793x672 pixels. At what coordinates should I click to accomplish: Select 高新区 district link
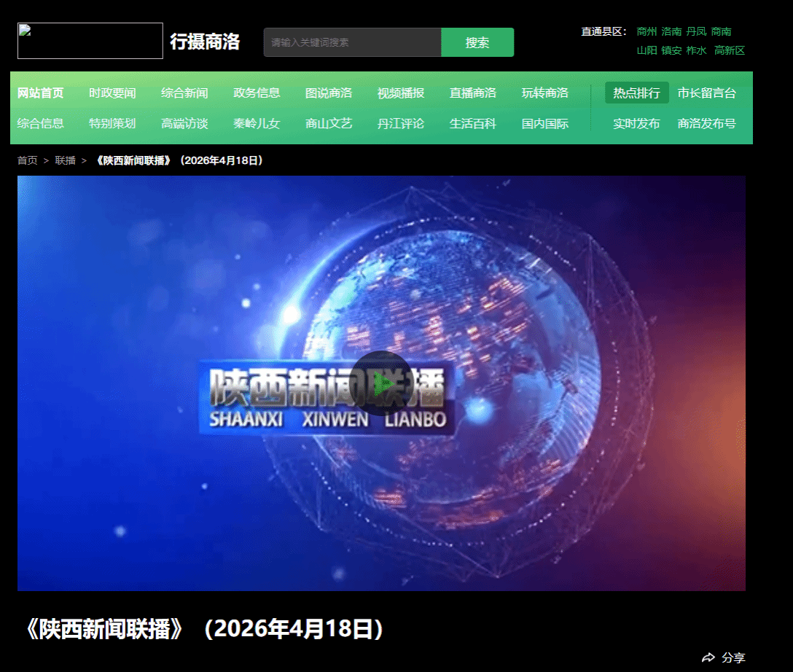(x=729, y=50)
